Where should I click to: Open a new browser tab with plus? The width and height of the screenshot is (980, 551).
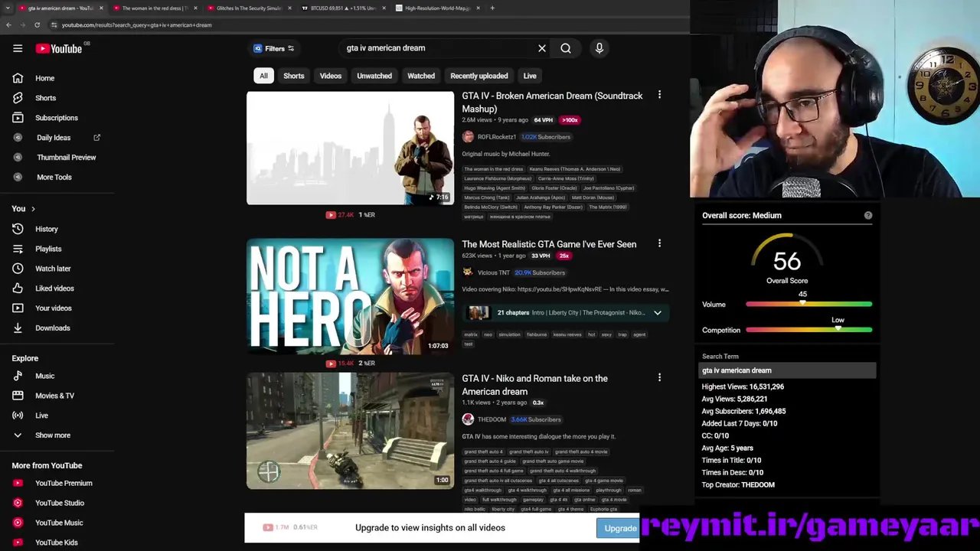(492, 8)
